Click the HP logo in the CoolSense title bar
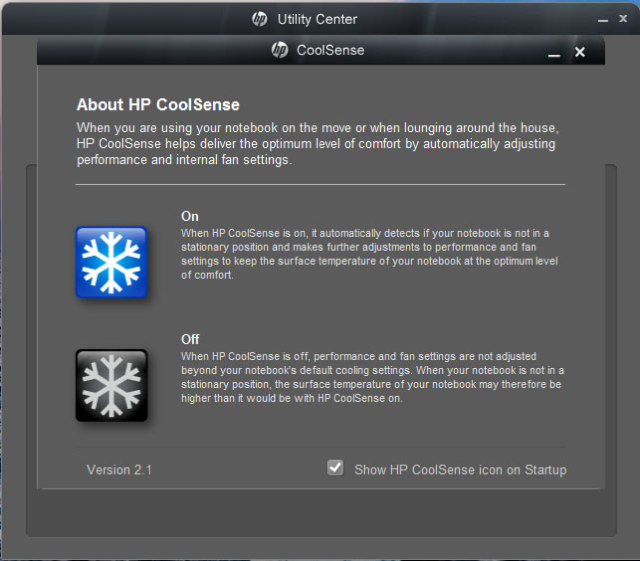 click(280, 50)
